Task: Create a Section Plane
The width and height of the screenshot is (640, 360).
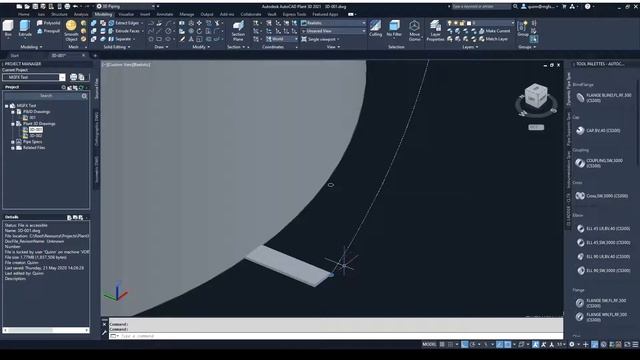Action: 238,31
